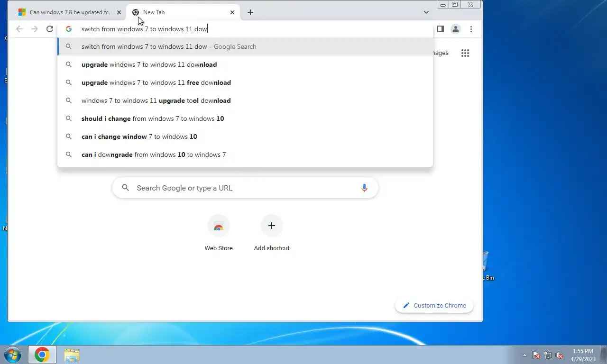This screenshot has width=607, height=364.
Task: Open Chrome's three-dot menu
Action: coord(471,29)
